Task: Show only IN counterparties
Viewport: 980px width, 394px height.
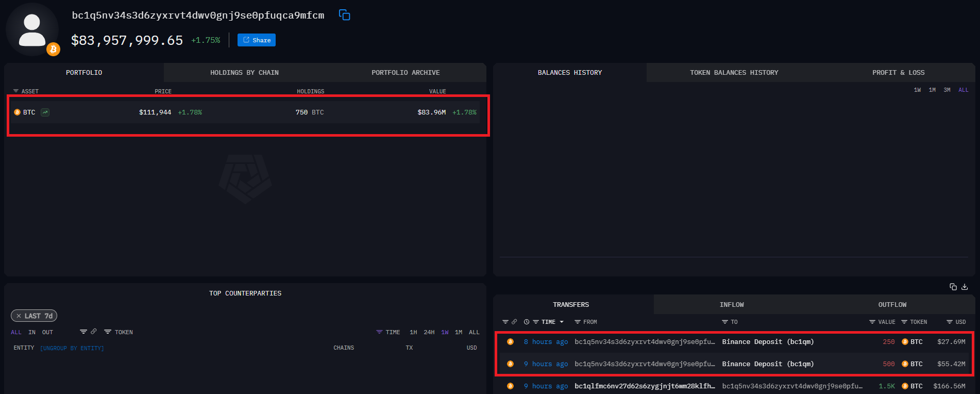Action: point(32,333)
